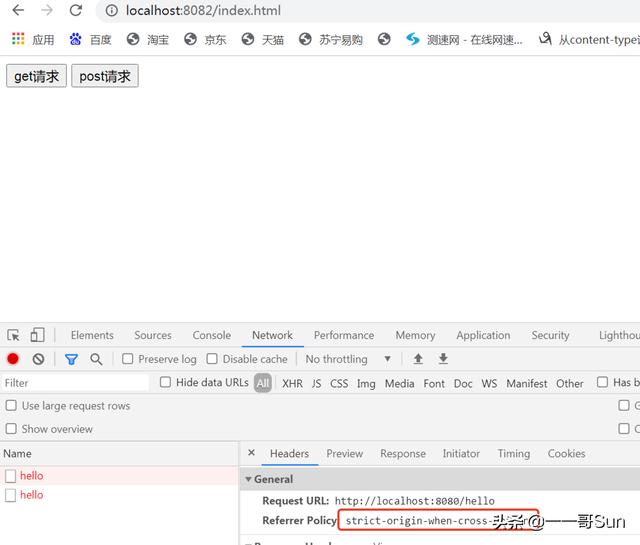Open the 天猫 bookmark

click(262, 40)
